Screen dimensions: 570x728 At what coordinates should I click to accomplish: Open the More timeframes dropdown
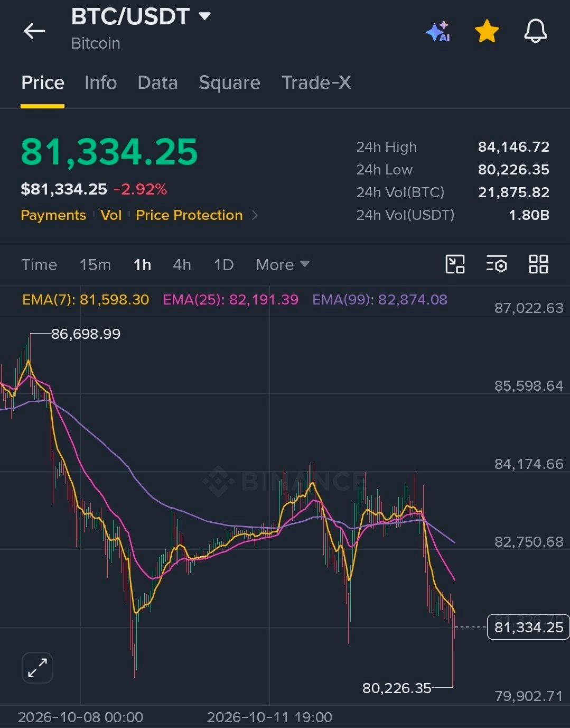point(283,264)
